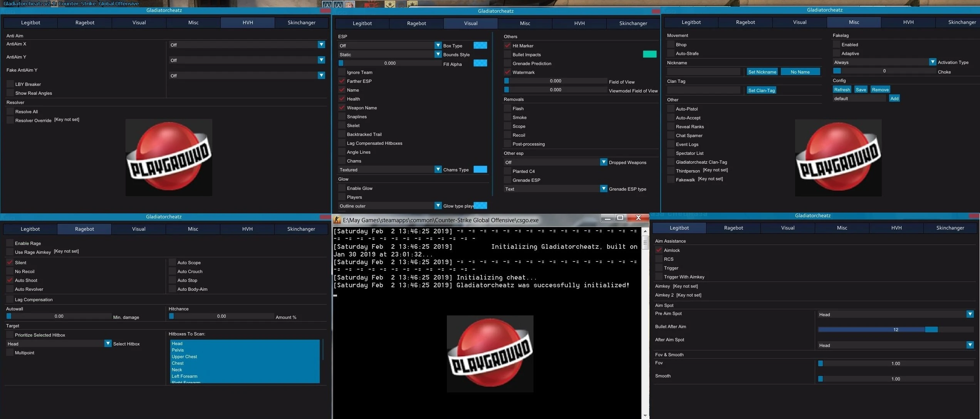The width and height of the screenshot is (980, 419).
Task: Open the Legitbot tab in the bottom-left window
Action: click(x=30, y=229)
